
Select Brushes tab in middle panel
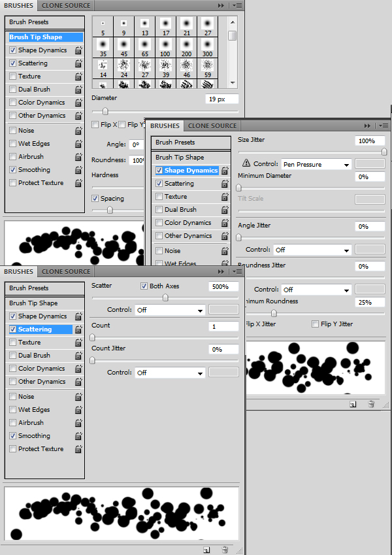tap(165, 126)
